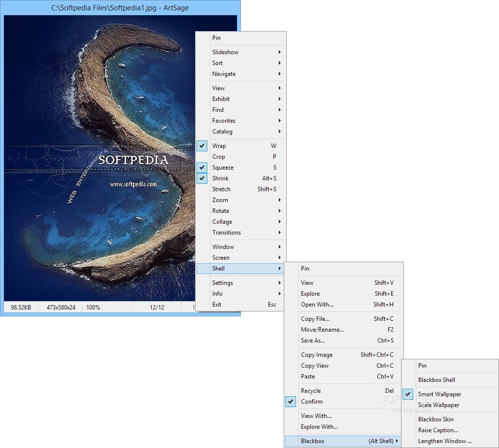Select Copy View entry
This screenshot has width=499, height=448.
click(x=344, y=366)
